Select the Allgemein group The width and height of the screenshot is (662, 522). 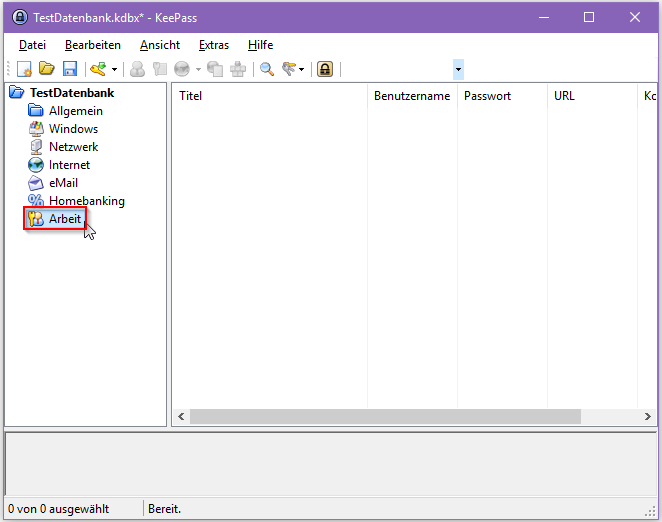coord(76,111)
